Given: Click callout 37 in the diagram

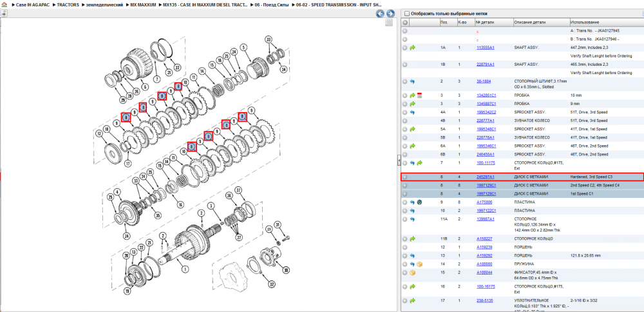Looking at the screenshot, I should point(238,190).
